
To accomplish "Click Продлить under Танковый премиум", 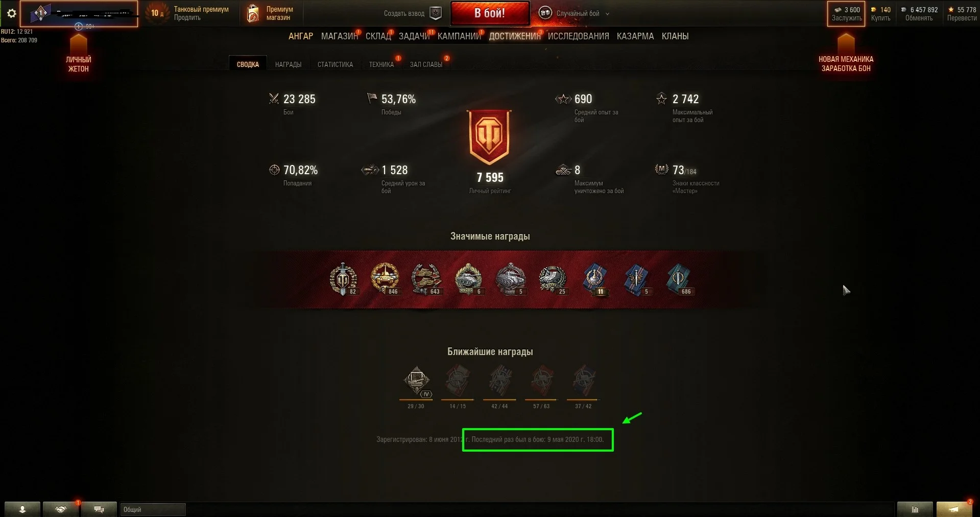I will click(x=187, y=18).
